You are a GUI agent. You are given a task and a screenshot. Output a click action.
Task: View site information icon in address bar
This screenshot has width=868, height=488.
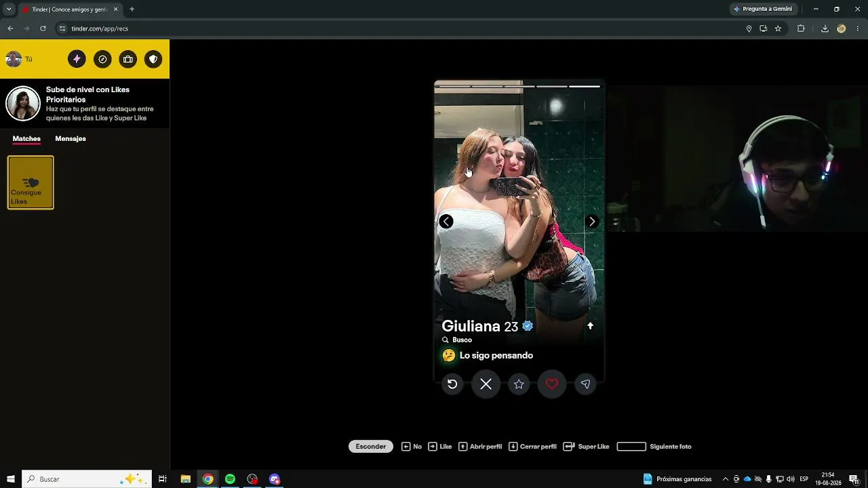click(62, 28)
